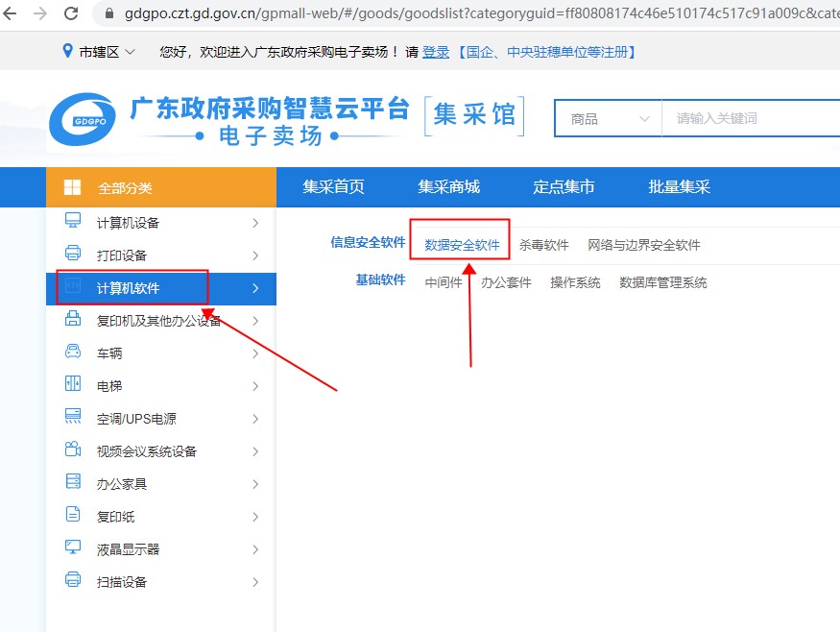Click the 信息安全软件 group heading

[368, 242]
